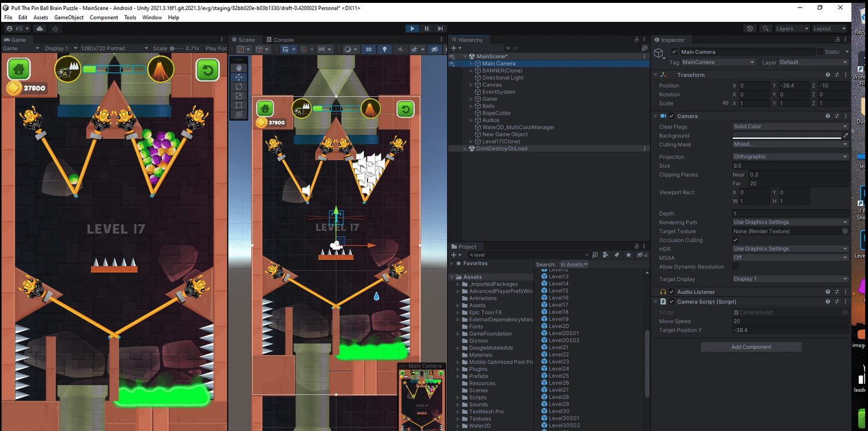The width and height of the screenshot is (868, 431).
Task: Click the Camera Background color swatch
Action: (x=786, y=135)
